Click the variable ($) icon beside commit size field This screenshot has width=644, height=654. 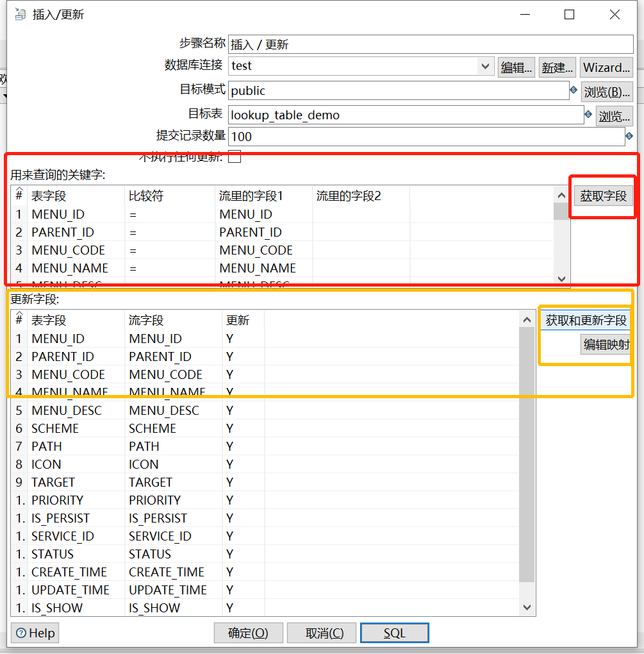[631, 136]
